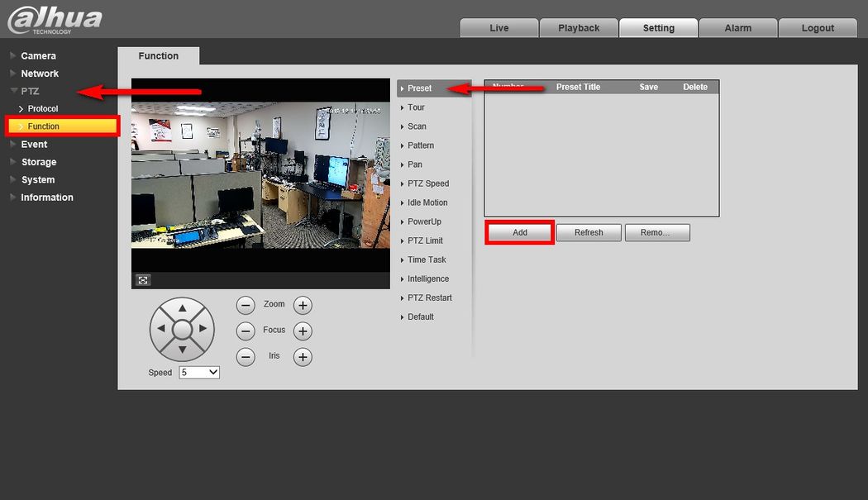
Task: Expand the Network menu section
Action: click(x=40, y=74)
